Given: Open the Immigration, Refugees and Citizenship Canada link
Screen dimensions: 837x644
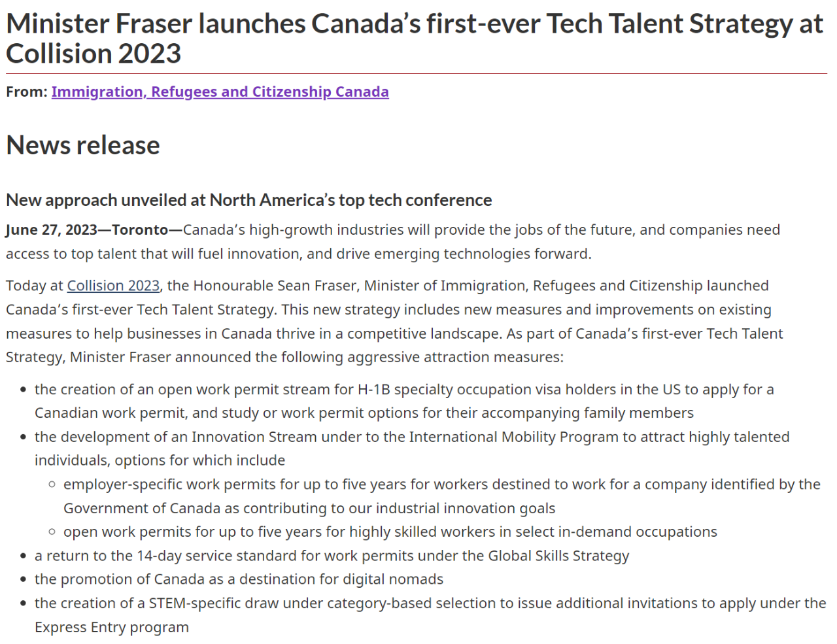Looking at the screenshot, I should click(220, 92).
